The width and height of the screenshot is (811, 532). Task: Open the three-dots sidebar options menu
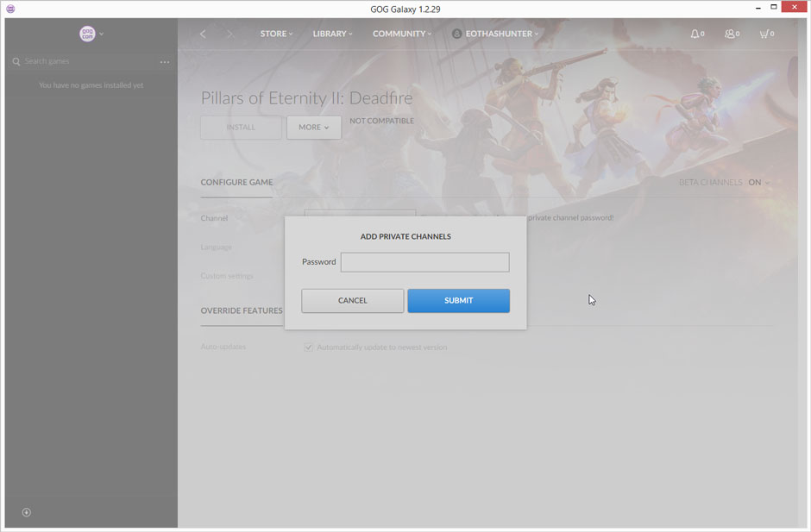pyautogui.click(x=165, y=62)
